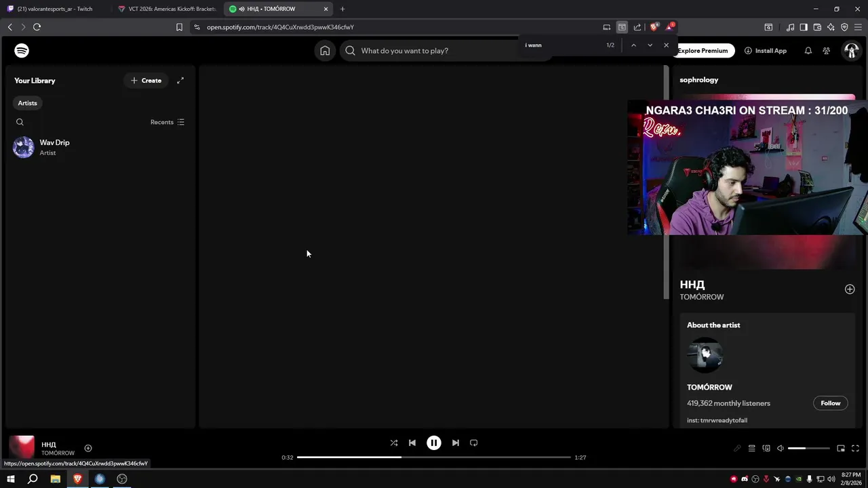Open a new browser tab
This screenshot has height=488, width=868.
coord(342,9)
